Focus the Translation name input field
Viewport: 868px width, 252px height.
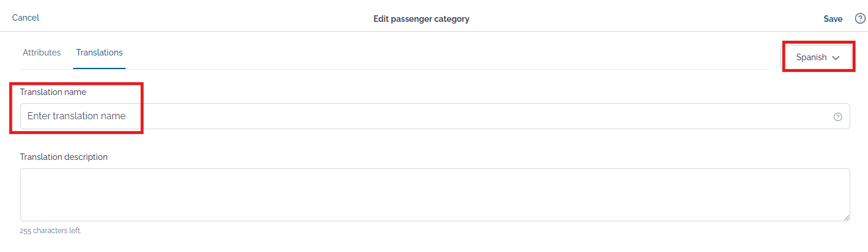tap(435, 116)
